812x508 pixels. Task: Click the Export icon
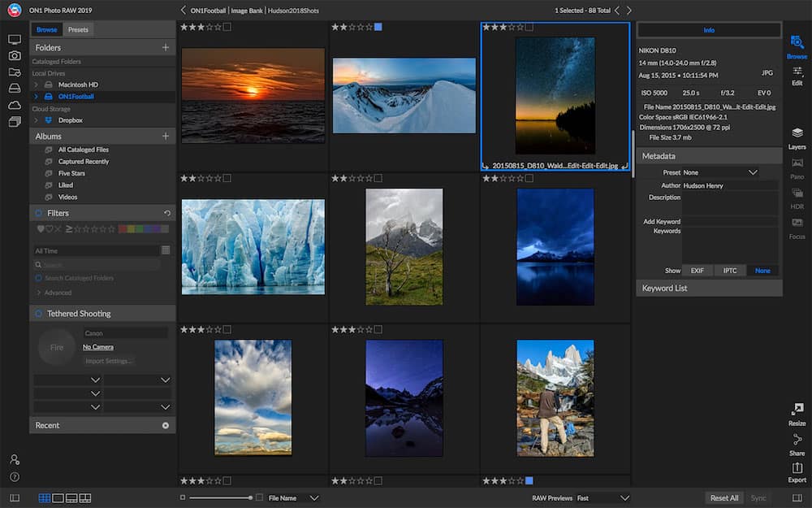tap(797, 469)
